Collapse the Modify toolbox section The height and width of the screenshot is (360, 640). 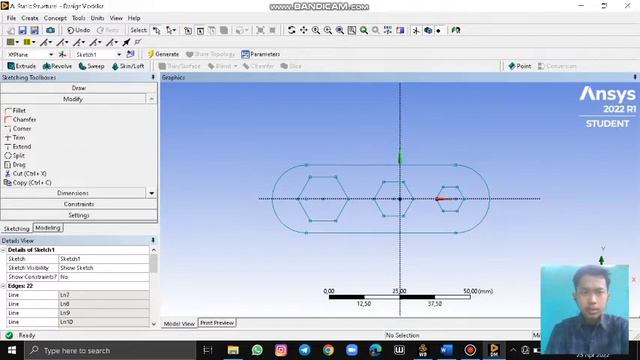coord(73,99)
